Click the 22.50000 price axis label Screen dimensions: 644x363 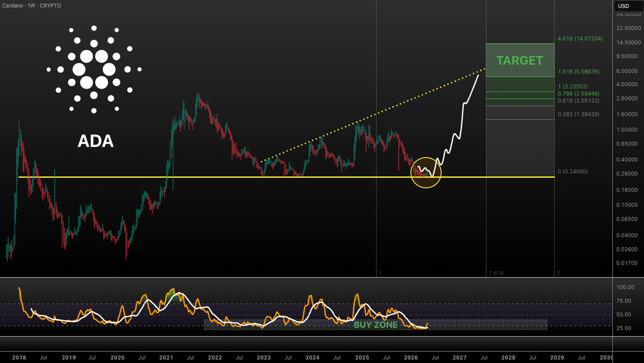[x=629, y=28]
